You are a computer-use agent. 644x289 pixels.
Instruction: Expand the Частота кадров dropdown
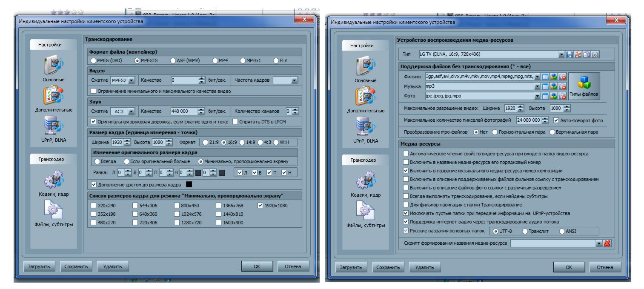(x=294, y=80)
